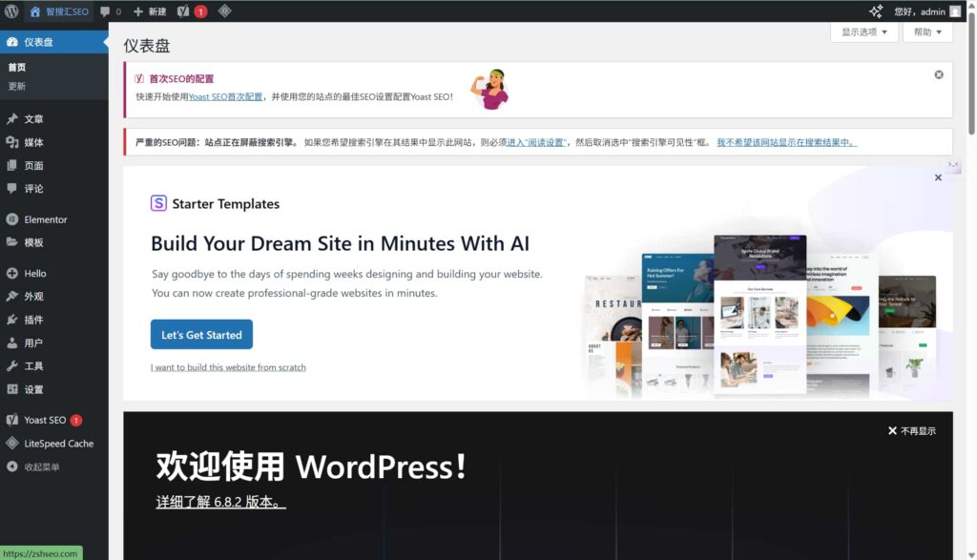Click the Hello plus icon
The width and height of the screenshot is (977, 560).
(12, 273)
